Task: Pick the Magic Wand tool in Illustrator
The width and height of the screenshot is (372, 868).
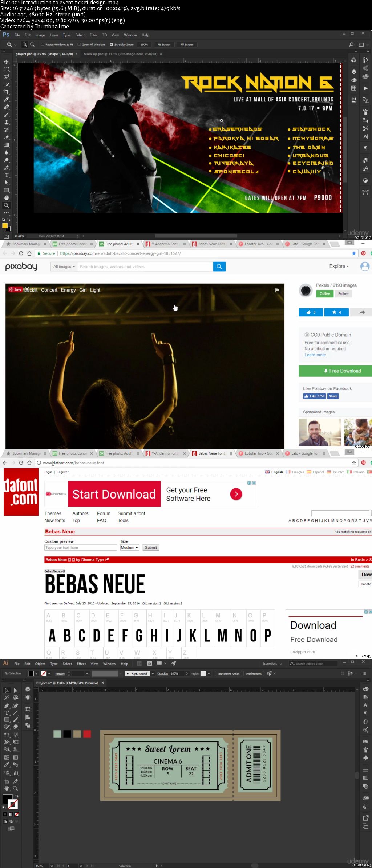Action: tap(7, 697)
